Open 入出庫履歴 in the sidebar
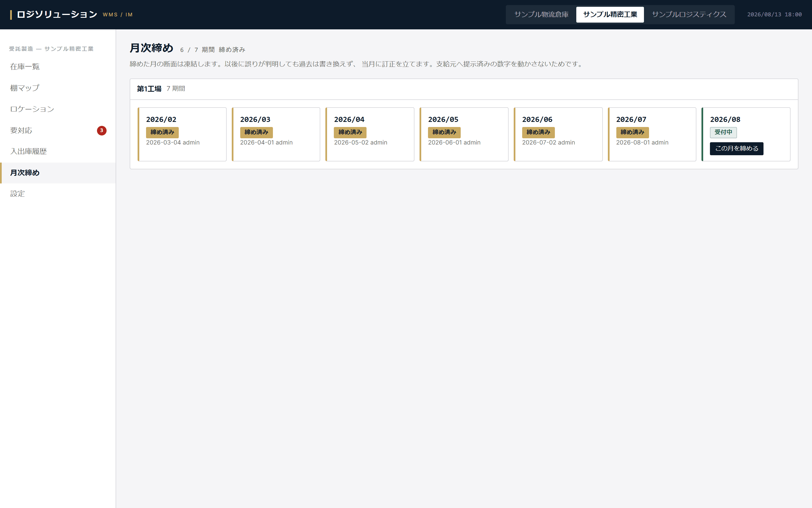 [58, 152]
